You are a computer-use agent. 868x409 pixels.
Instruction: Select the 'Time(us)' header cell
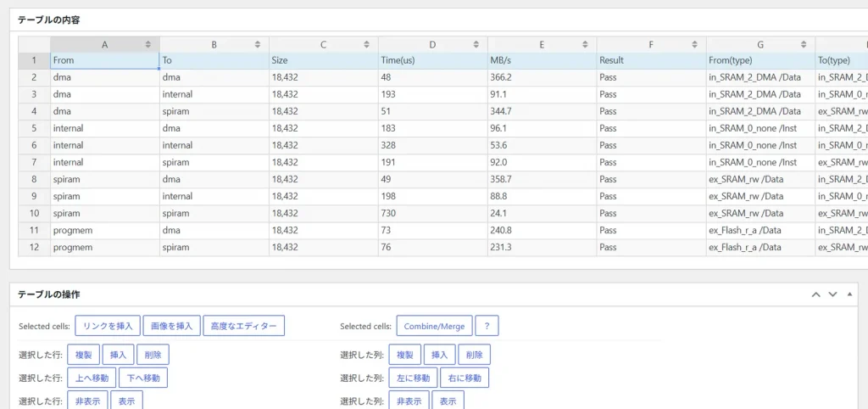[433, 60]
